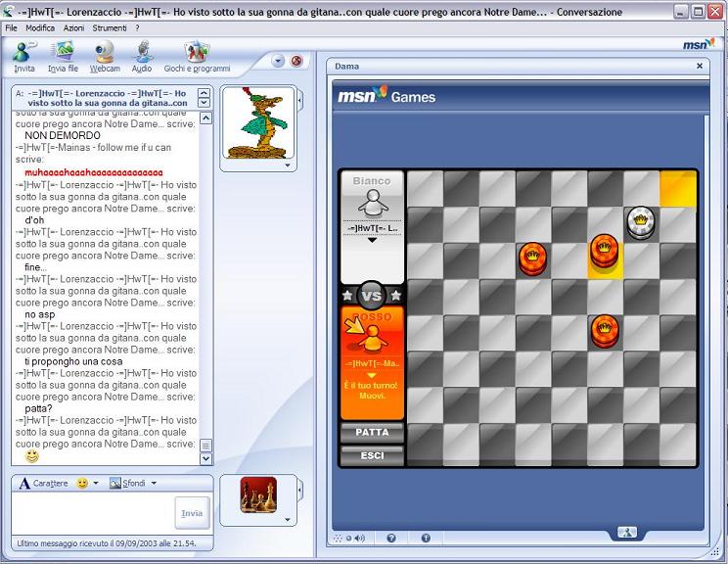Click the Invia send button

coord(192,513)
